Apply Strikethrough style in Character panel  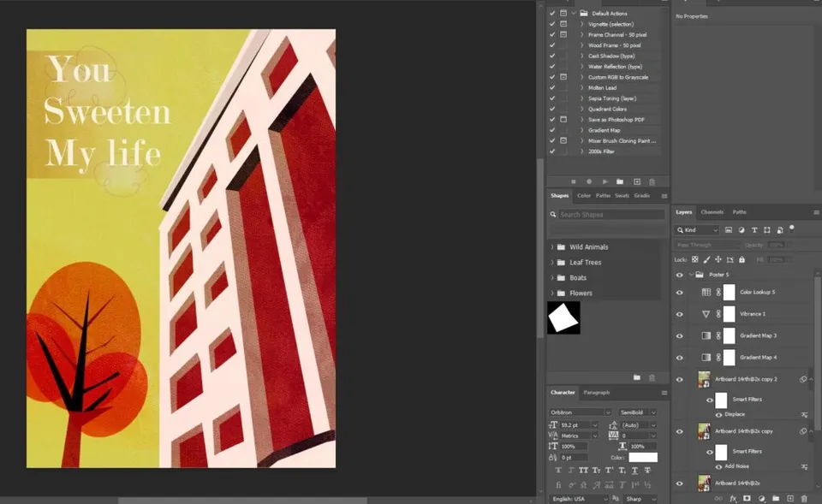click(648, 471)
